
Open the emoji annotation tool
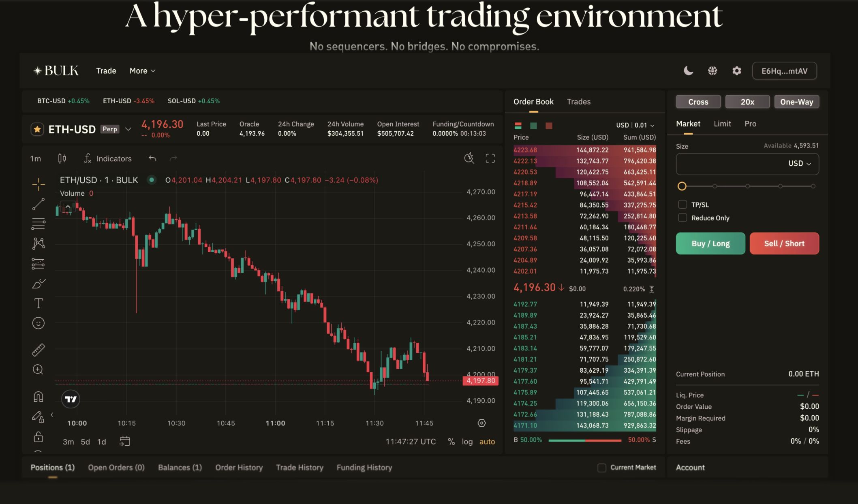(38, 323)
